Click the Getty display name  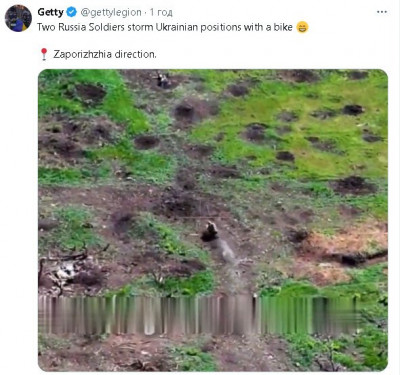point(50,12)
